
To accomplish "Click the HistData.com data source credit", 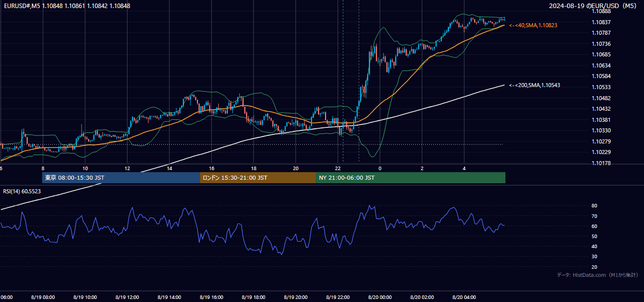I will point(598,275).
